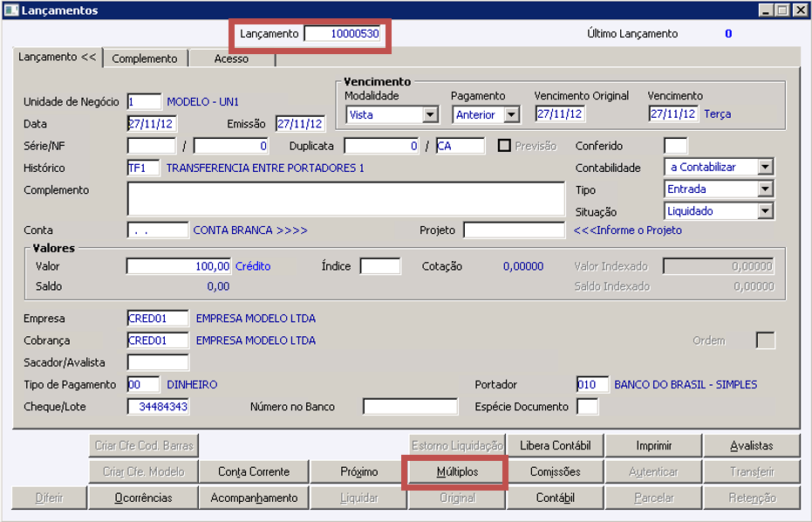Expand the Tipo dropdown showing Entrada
This screenshot has width=812, height=522.
(x=765, y=189)
